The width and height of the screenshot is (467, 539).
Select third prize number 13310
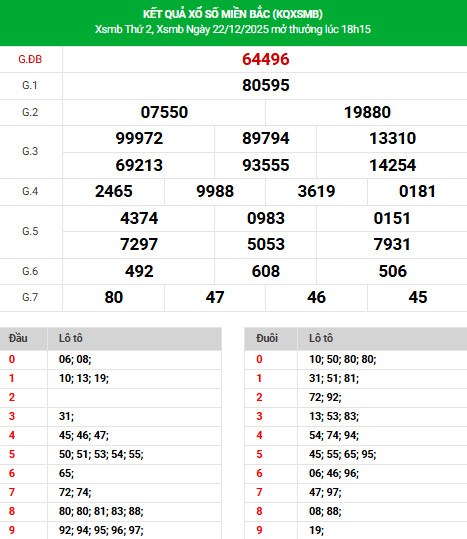392,138
